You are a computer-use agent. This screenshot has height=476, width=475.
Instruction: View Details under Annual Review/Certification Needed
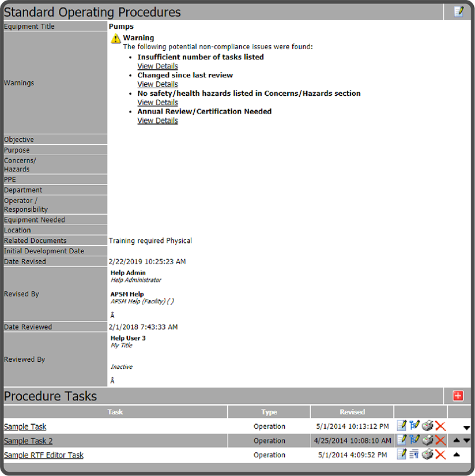click(x=157, y=120)
